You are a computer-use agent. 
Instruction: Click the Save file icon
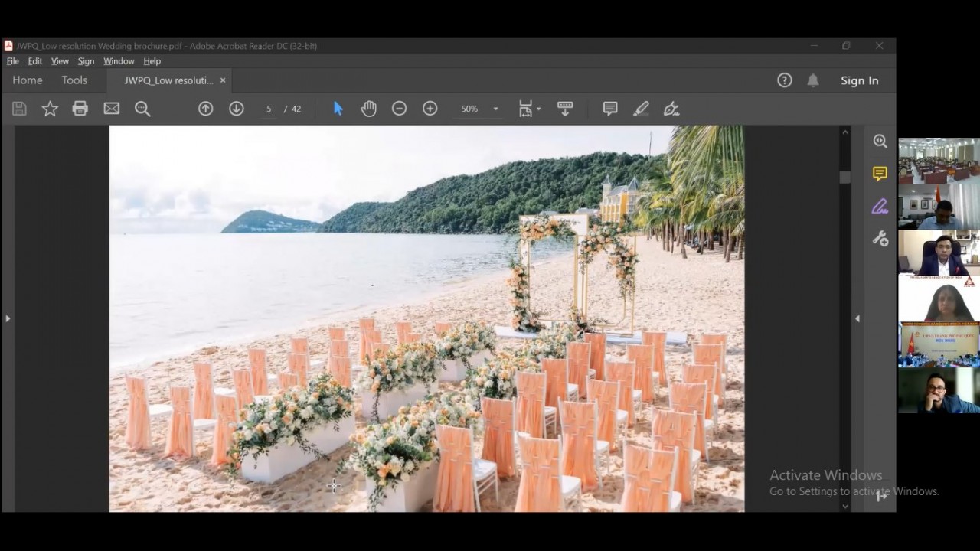[19, 109]
